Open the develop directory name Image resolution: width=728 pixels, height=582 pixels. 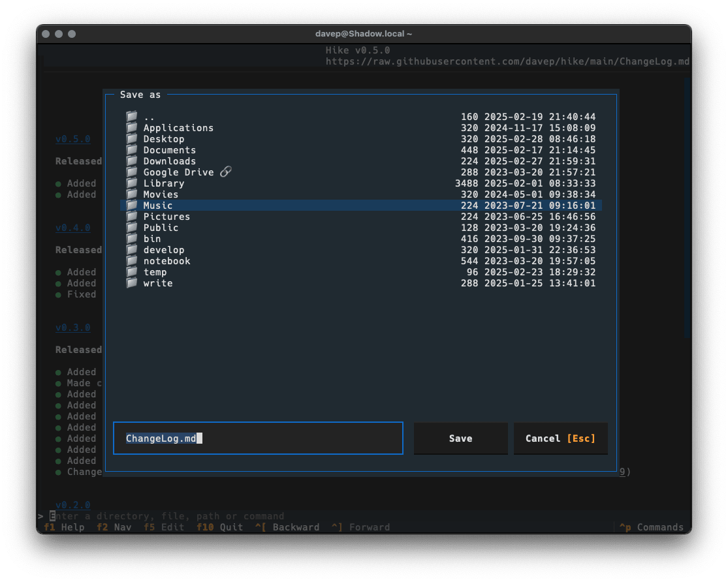click(x=163, y=250)
